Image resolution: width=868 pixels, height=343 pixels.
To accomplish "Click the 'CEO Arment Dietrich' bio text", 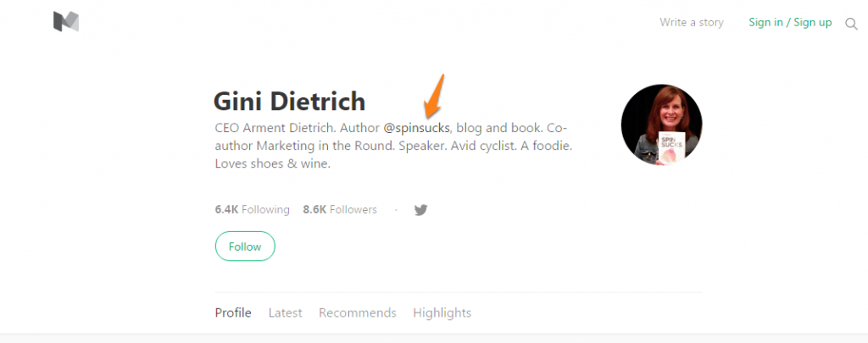I will pos(273,129).
